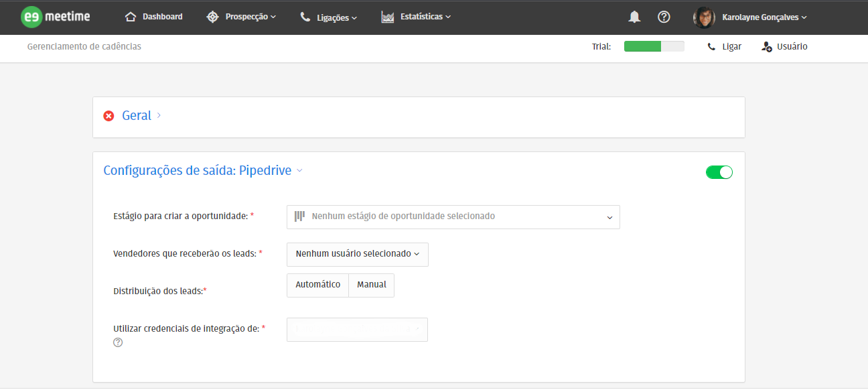Disable the Pipedrive output toggle
868x390 pixels.
pyautogui.click(x=719, y=172)
